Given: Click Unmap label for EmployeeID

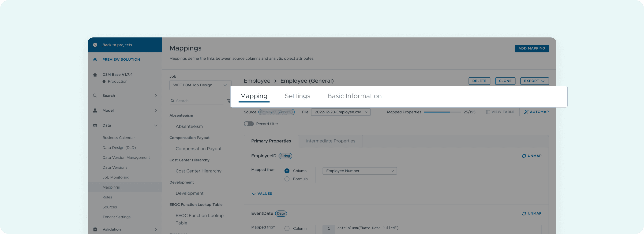Looking at the screenshot, I should 535,156.
